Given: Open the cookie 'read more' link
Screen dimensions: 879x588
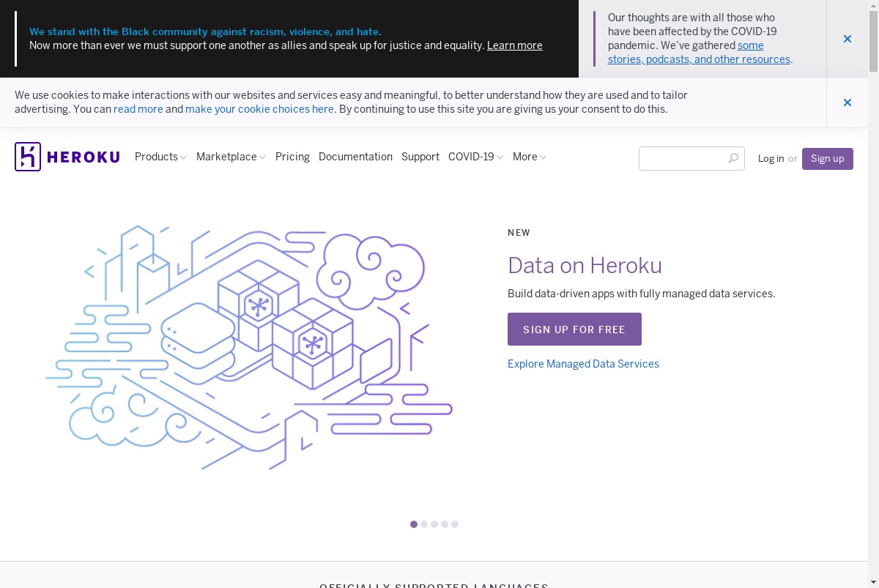Looking at the screenshot, I should coord(138,109).
